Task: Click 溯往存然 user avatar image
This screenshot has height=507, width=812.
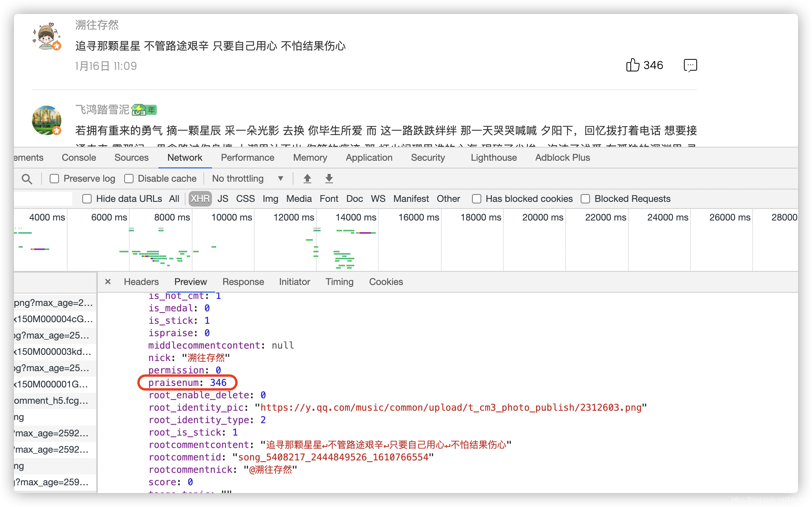Action: click(x=47, y=36)
